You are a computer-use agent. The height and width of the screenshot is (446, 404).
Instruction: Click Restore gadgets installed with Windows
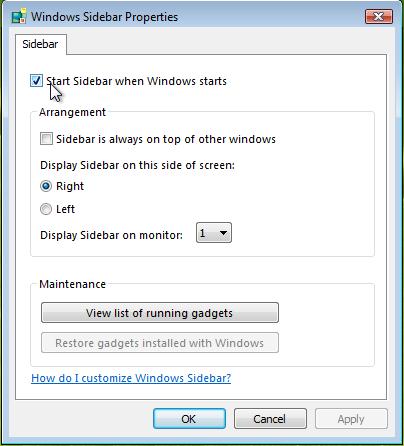[x=160, y=343]
